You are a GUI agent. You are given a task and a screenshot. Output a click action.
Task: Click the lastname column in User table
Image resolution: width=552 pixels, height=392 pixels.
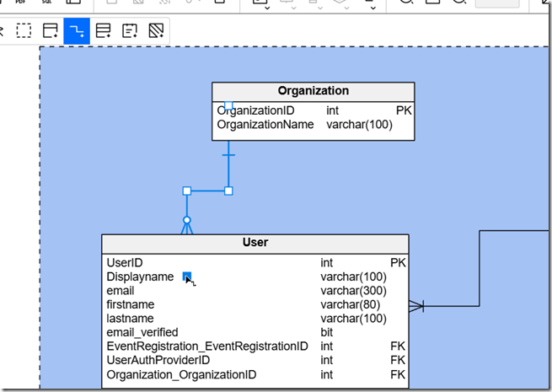point(130,319)
